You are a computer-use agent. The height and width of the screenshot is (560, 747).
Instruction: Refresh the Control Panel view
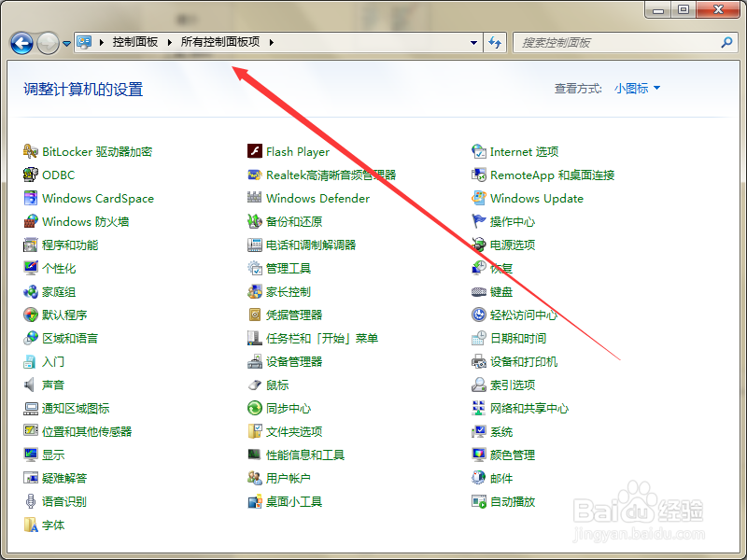[496, 42]
